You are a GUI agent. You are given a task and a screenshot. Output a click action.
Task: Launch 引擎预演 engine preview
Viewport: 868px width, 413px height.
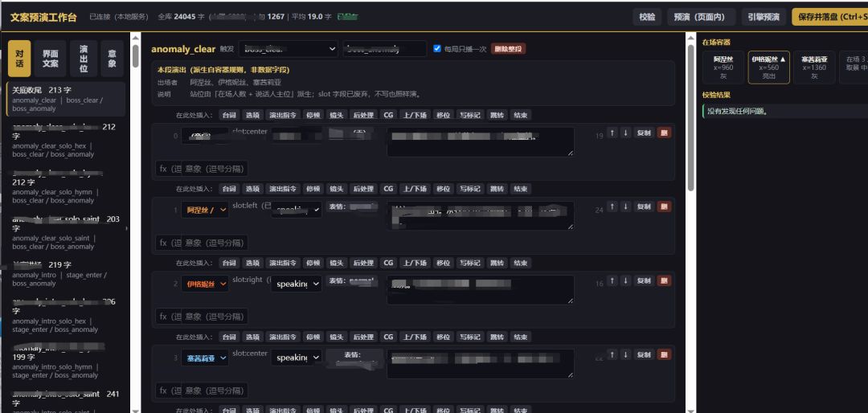(x=764, y=17)
